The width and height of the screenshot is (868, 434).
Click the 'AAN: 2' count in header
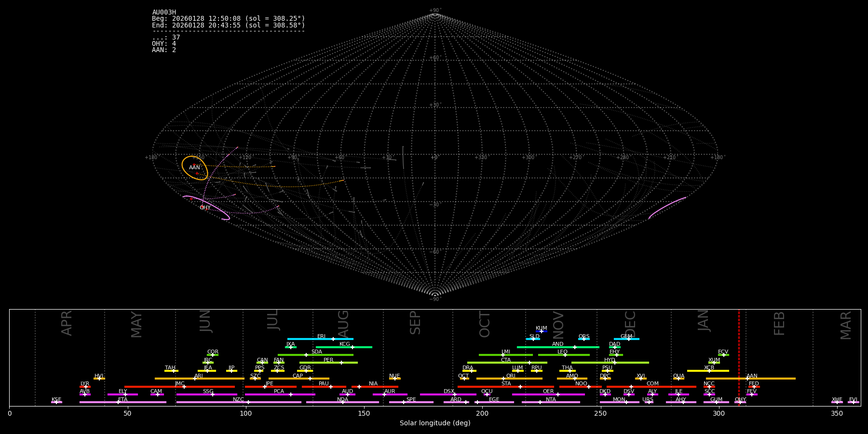tap(164, 50)
